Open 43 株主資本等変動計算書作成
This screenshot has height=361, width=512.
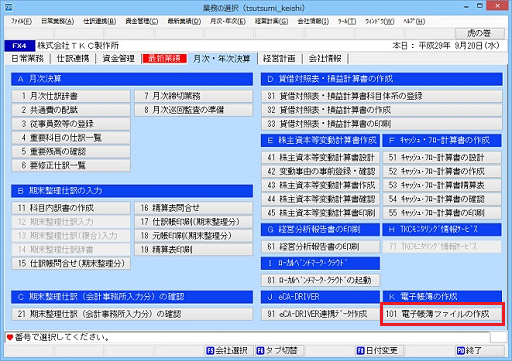321,185
